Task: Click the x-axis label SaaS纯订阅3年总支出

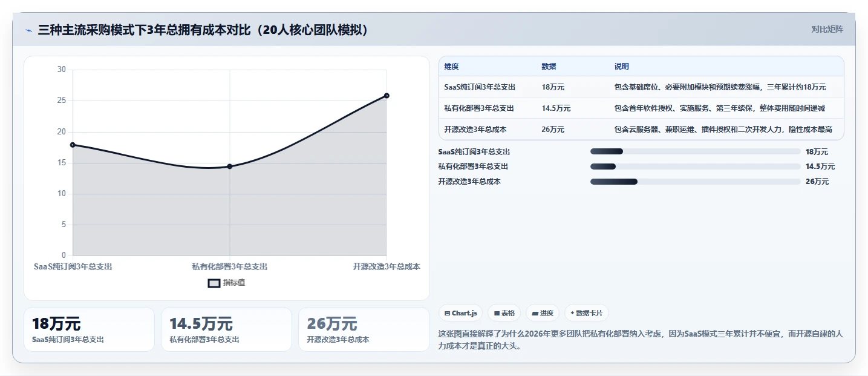Action: [x=73, y=266]
